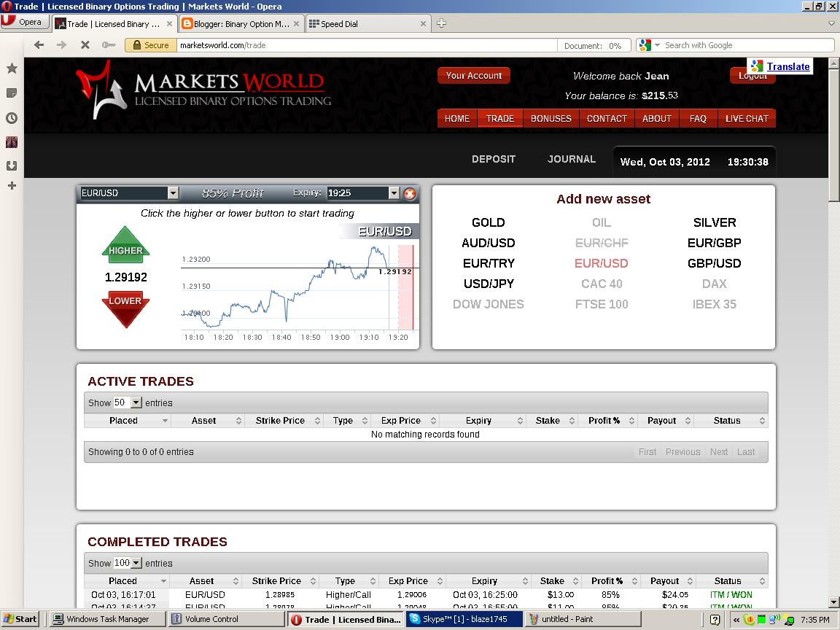Click the LOWER red arrow button
Screen dimensions: 840x630
click(x=125, y=308)
